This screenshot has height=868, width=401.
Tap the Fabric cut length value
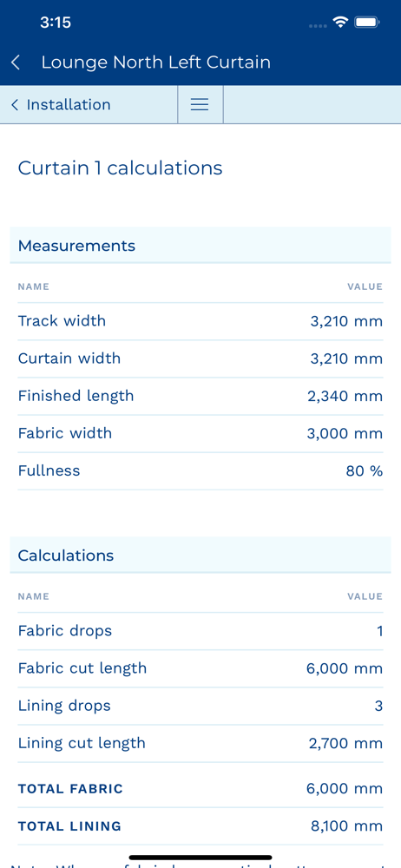(x=345, y=668)
